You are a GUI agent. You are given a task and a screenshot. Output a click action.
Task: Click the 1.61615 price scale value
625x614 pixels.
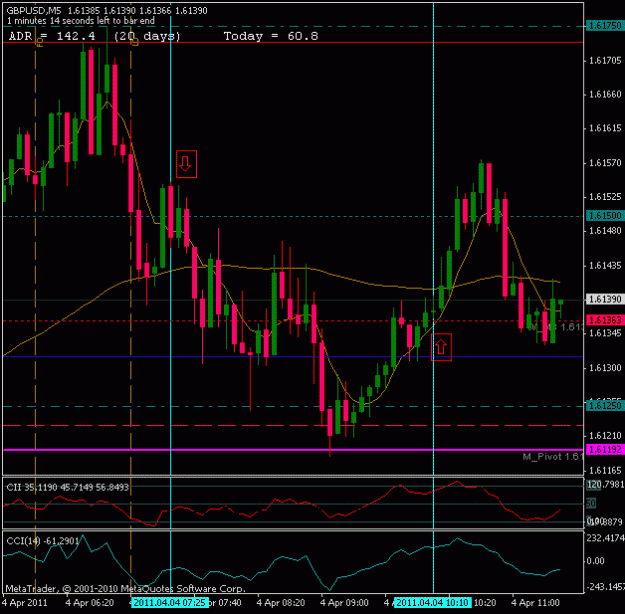coord(605,128)
